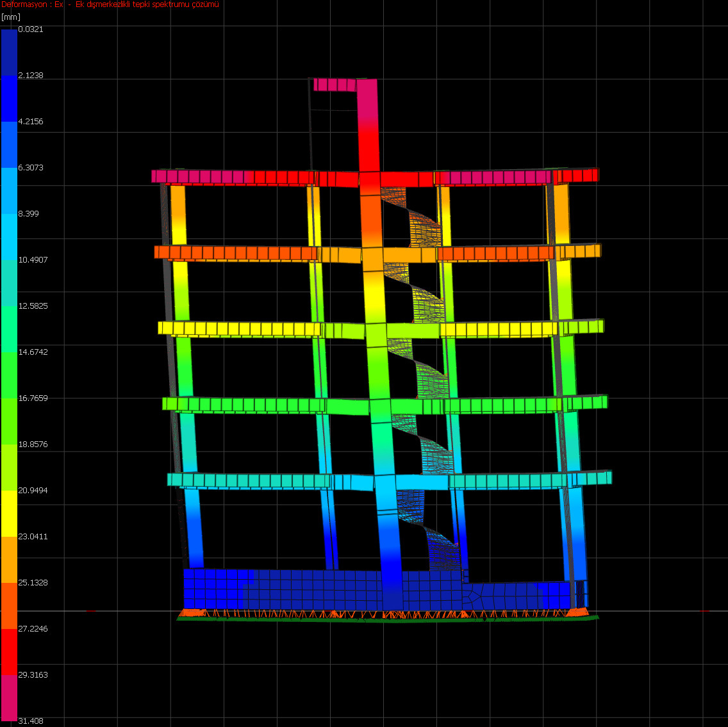Screen dimensions: 728x727
Task: Select the orange legend band below 25.1328
Action: 9,605
